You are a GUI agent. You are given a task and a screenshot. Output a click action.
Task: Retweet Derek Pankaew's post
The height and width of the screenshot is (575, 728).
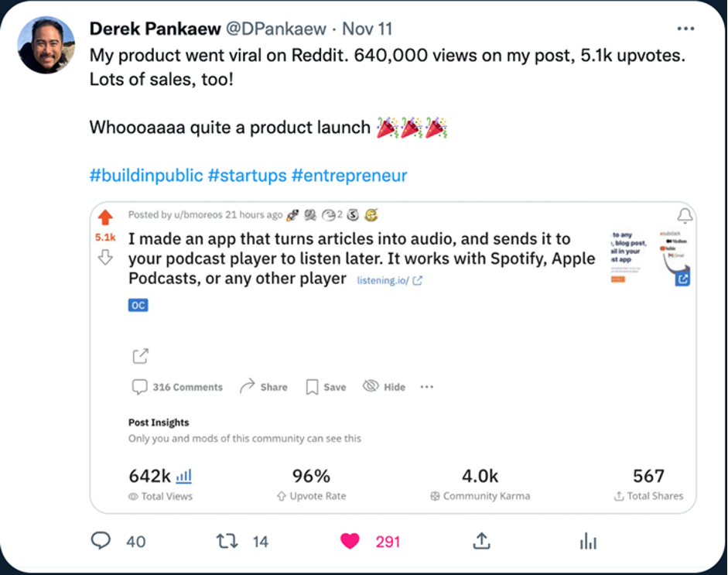pyautogui.click(x=227, y=541)
